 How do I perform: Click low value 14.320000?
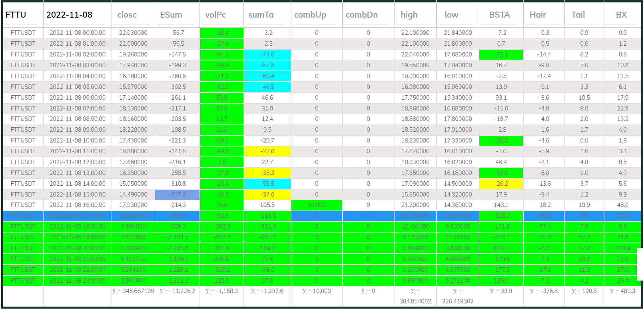[458, 195]
